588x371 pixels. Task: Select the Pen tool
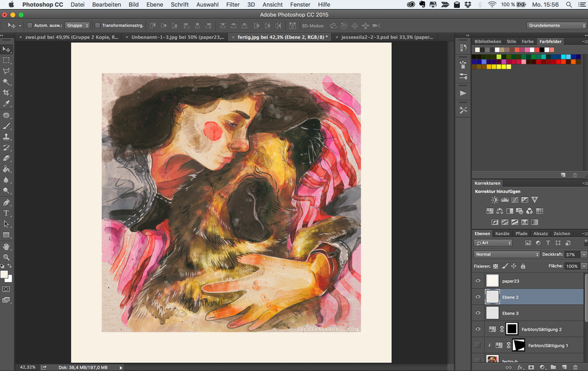click(x=6, y=203)
